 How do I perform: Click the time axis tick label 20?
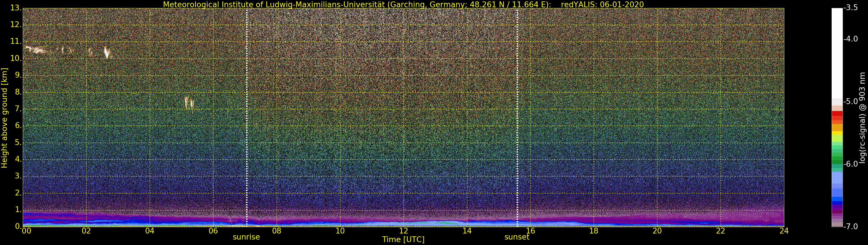tap(657, 231)
